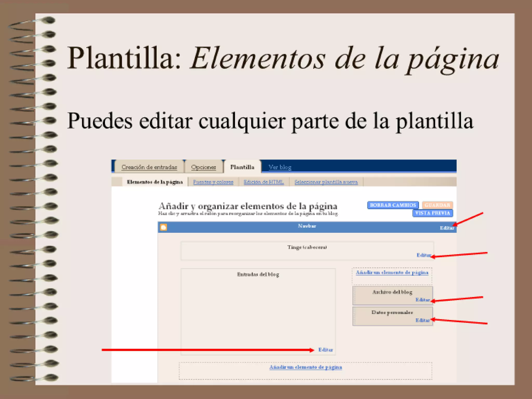Click the orange Blogger icon in Navbar
532x399 pixels.
pos(163,227)
